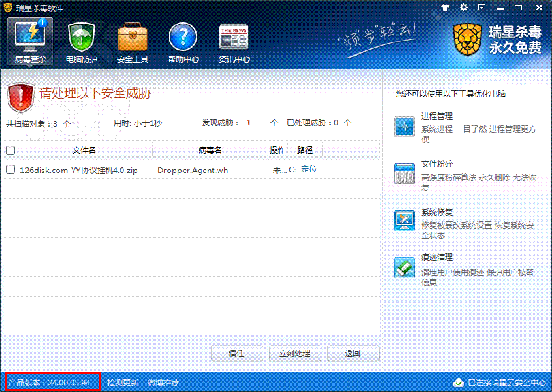Click 已连接瑞星云安全中心 status text
The width and height of the screenshot is (552, 392).
click(x=506, y=382)
